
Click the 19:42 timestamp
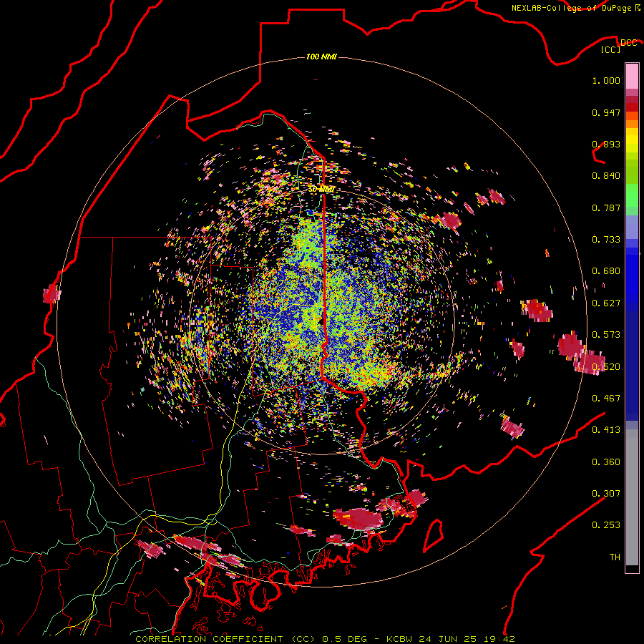pyautogui.click(x=500, y=639)
